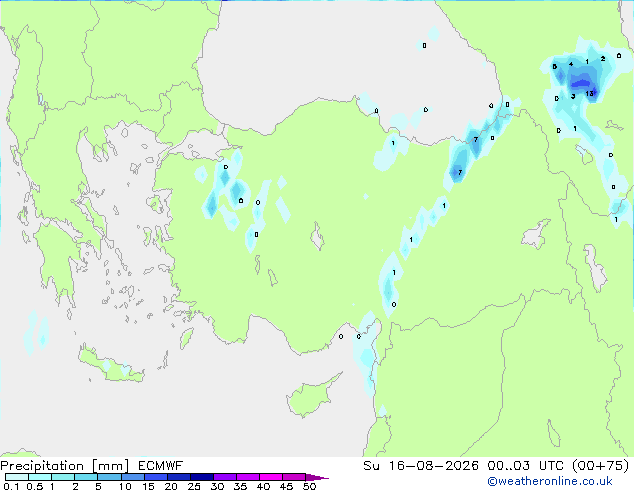Click the '(00+75)' forecast offset text
Screen dimensions: 634x490
600,466
